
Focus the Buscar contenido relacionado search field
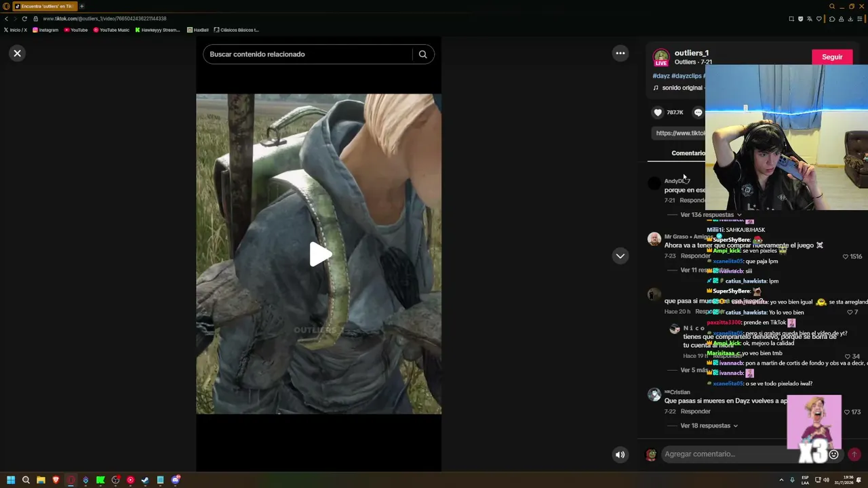pyautogui.click(x=309, y=54)
